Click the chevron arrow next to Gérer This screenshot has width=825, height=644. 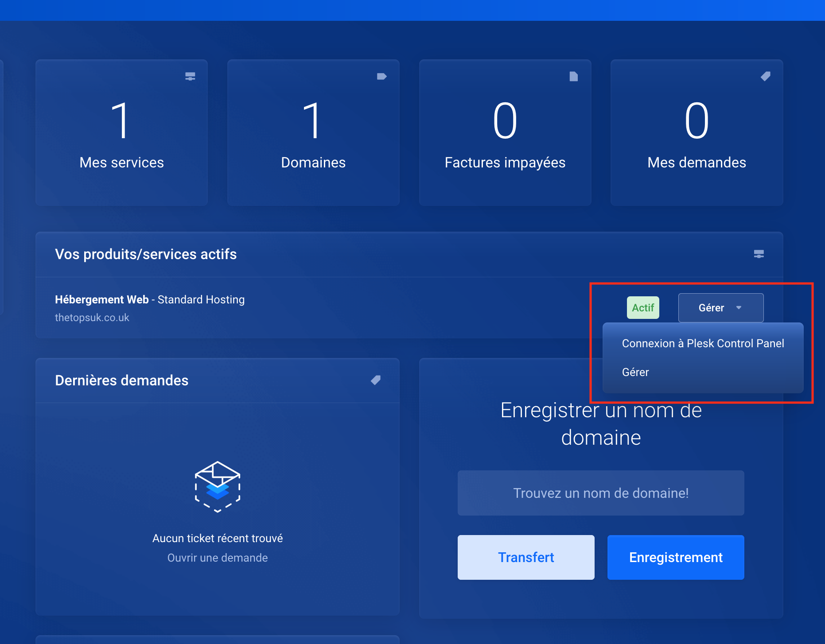point(739,307)
